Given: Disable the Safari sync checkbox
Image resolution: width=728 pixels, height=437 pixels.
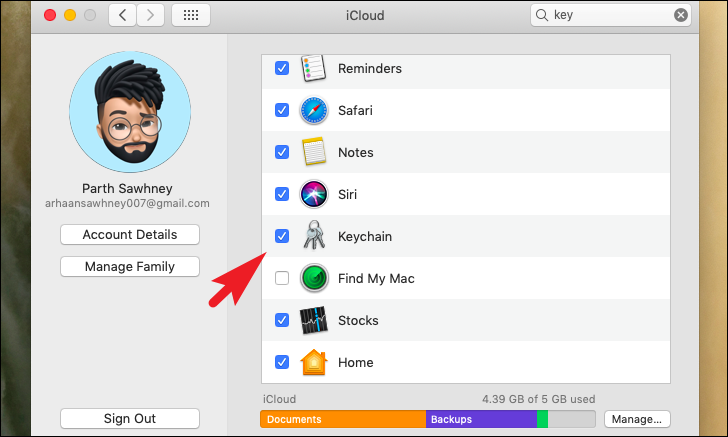Looking at the screenshot, I should 282,110.
